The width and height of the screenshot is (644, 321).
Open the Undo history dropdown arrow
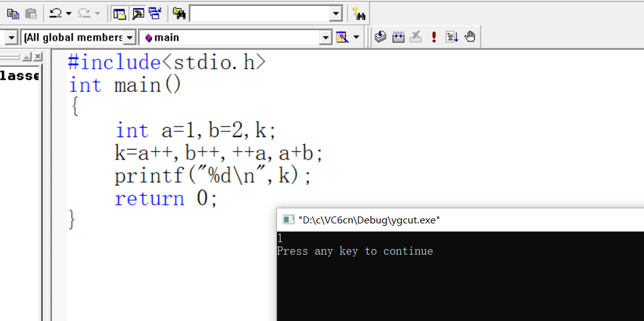(69, 14)
